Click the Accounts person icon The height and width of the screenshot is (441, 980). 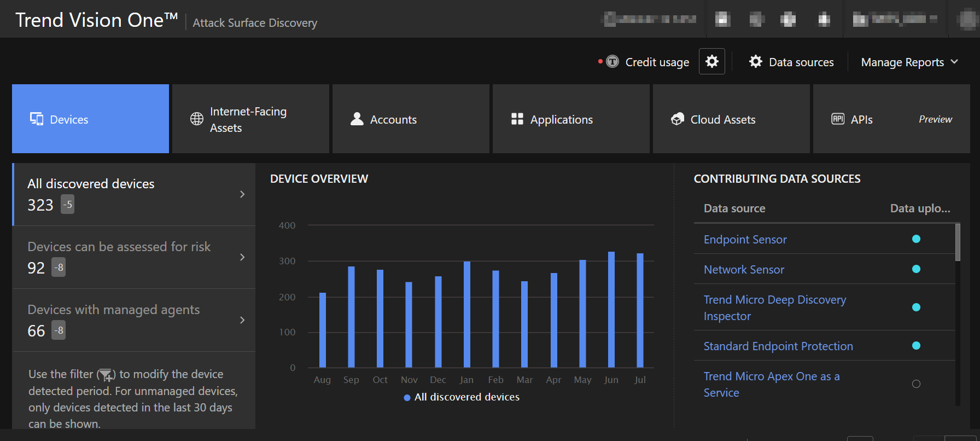pyautogui.click(x=357, y=119)
